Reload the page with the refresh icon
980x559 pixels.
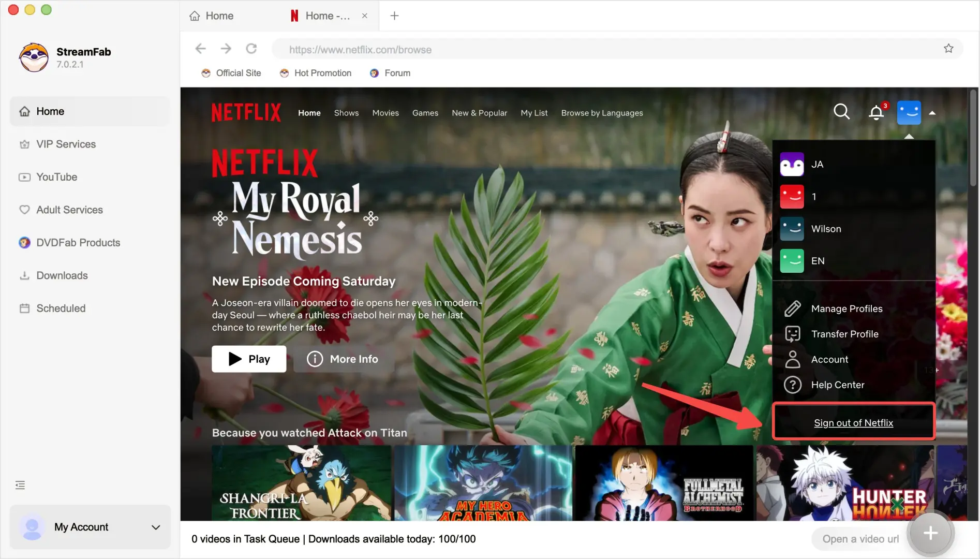(251, 49)
